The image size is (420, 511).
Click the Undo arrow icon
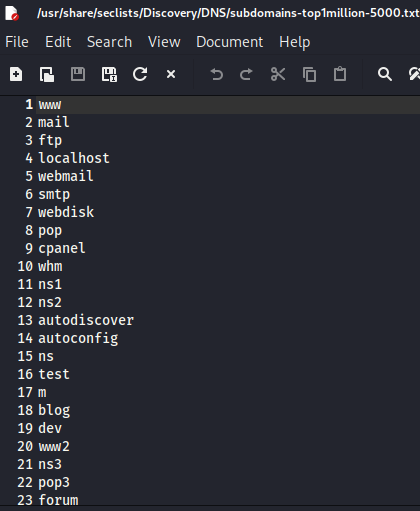pyautogui.click(x=217, y=74)
